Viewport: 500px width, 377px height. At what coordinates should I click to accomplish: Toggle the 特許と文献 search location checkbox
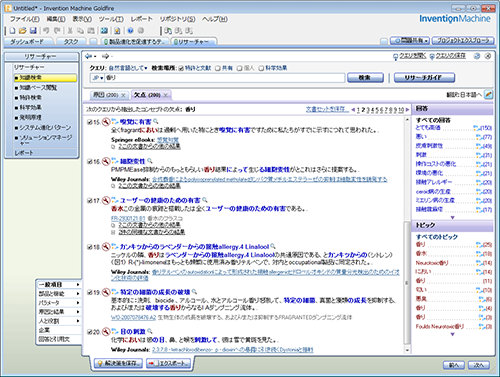coord(181,68)
